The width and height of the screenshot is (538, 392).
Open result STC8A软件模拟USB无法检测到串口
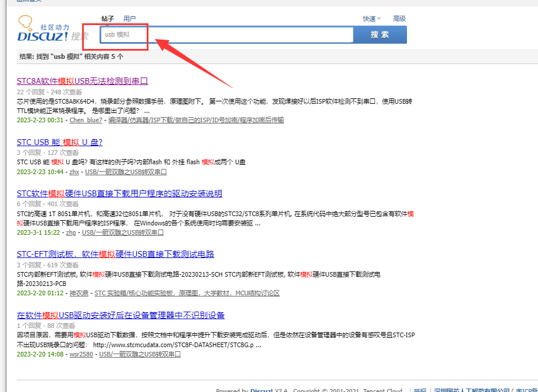tap(82, 81)
